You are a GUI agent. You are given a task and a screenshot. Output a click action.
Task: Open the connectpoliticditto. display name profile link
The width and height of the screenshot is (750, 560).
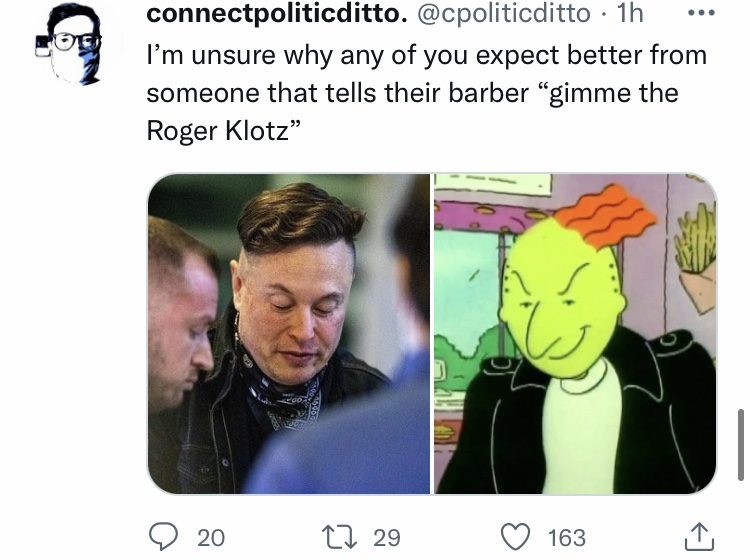pos(277,13)
